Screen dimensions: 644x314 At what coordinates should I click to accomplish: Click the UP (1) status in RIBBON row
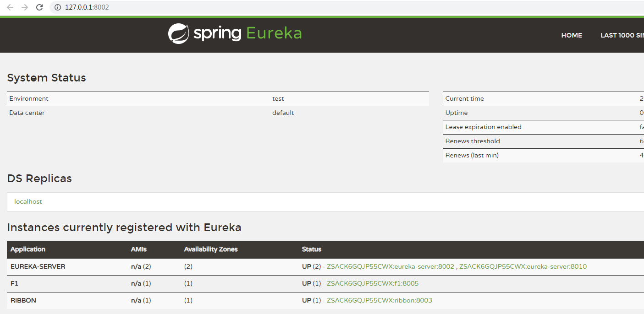[312, 300]
